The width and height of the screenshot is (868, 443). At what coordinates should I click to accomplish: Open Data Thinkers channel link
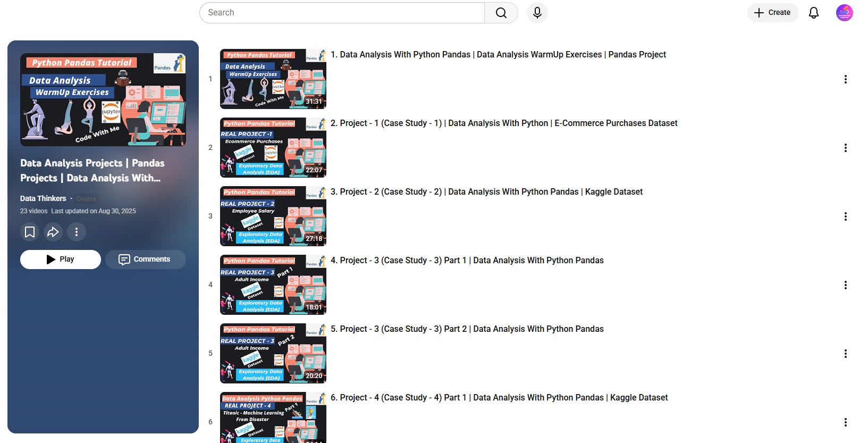[x=43, y=198]
